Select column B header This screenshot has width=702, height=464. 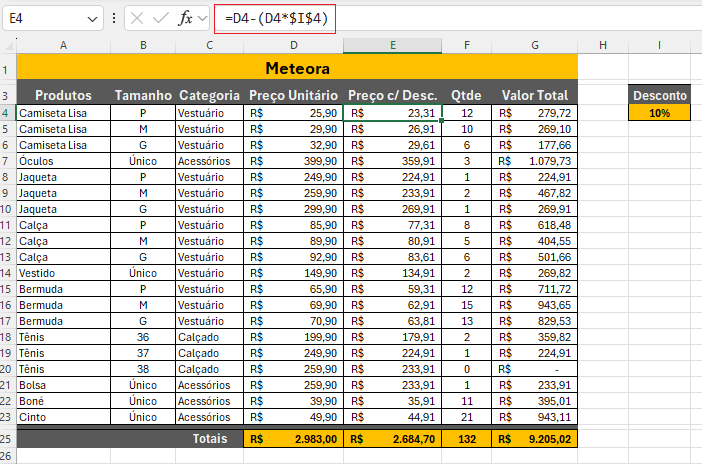click(143, 45)
